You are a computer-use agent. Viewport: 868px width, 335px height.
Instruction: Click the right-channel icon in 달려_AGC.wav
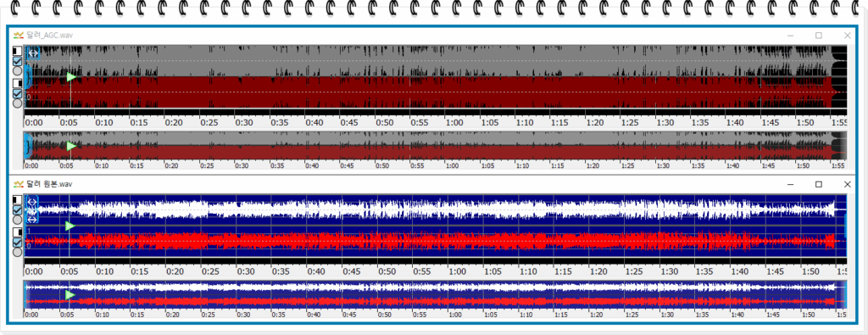tap(17, 83)
